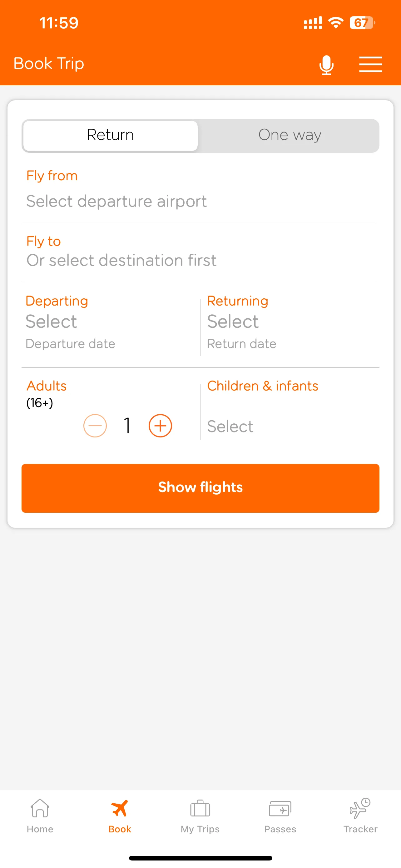This screenshot has height=868, width=401.
Task: Open the hamburger menu
Action: (x=370, y=64)
